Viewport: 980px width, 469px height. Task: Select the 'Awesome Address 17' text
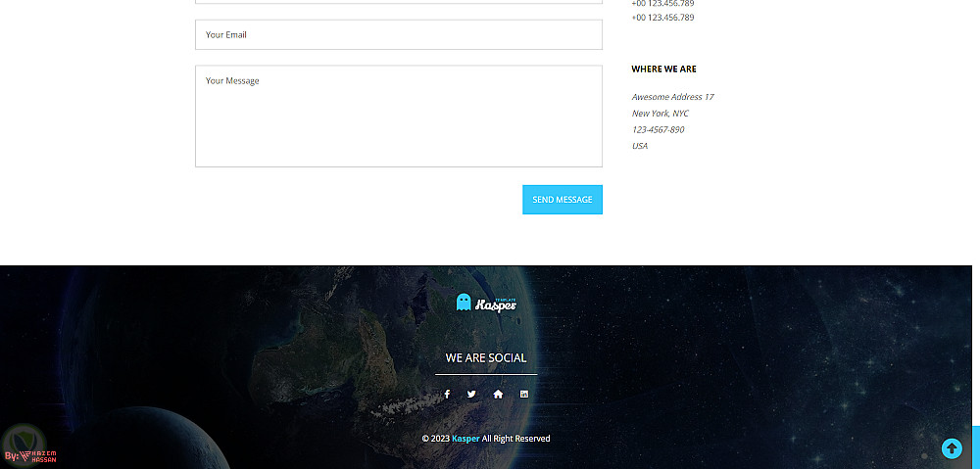(x=672, y=97)
